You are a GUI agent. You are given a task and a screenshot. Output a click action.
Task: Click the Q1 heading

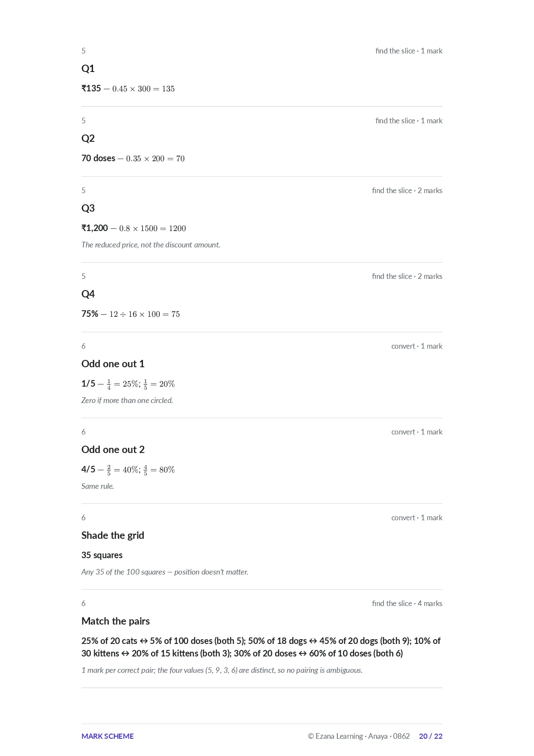click(x=88, y=69)
